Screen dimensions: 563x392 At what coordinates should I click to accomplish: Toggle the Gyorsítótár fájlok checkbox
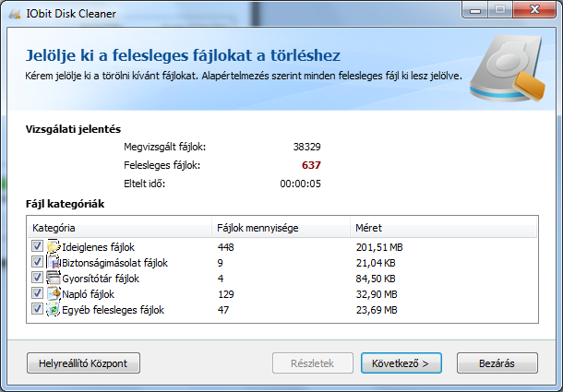[x=37, y=278]
